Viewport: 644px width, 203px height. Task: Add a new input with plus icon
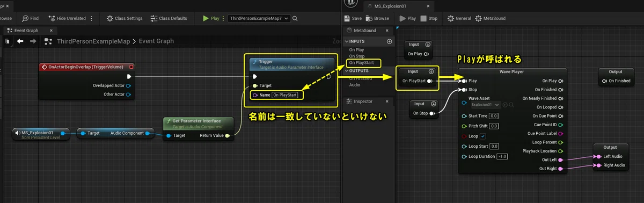coord(389,41)
